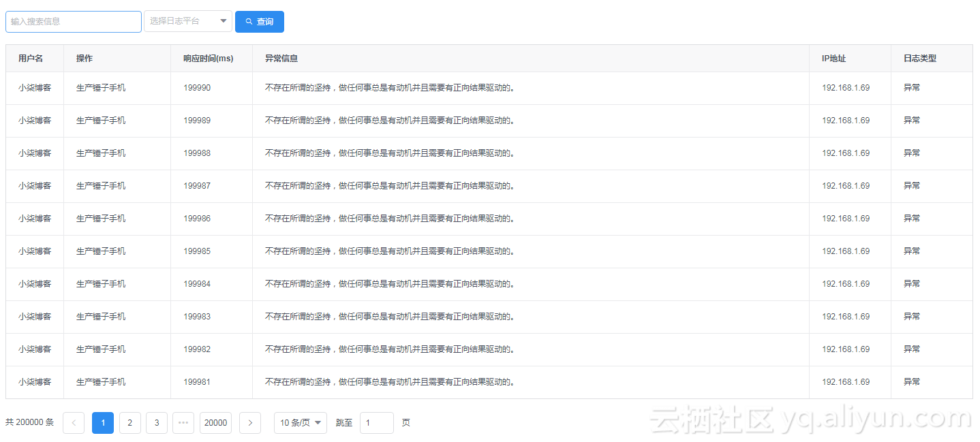This screenshot has width=980, height=442.
Task: Click the 共 200000 条 total count
Action: coord(29,423)
